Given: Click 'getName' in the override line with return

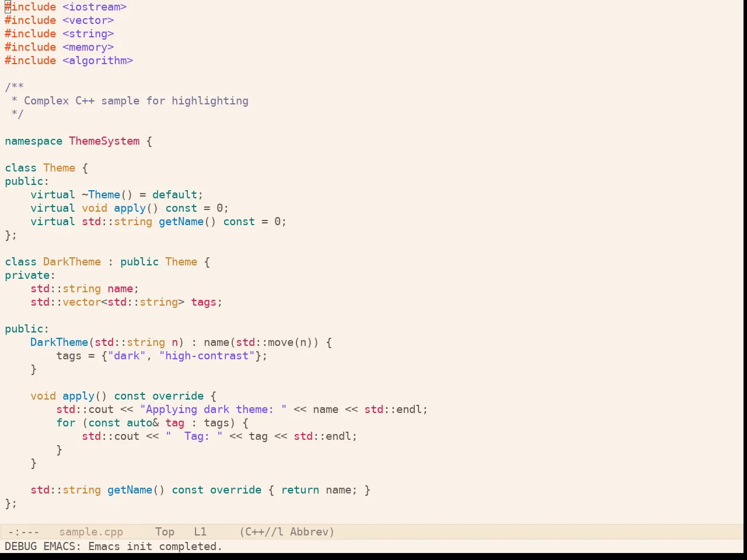Looking at the screenshot, I should coord(130,490).
